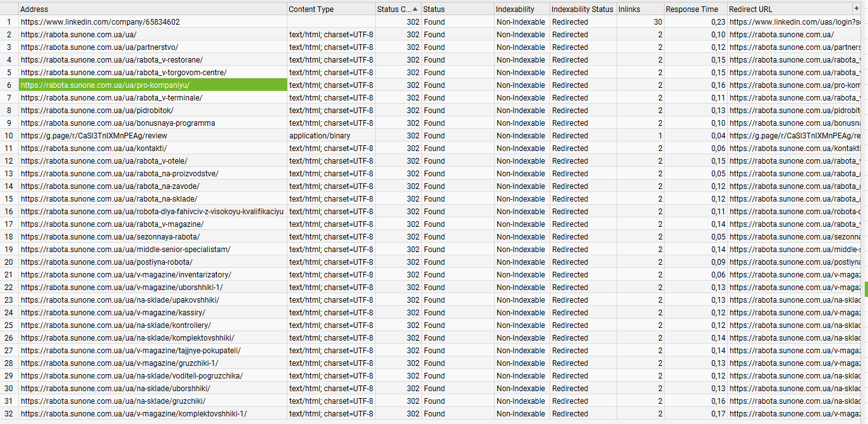This screenshot has height=424, width=868.
Task: Select the linkedin.com/company/65834602 address row
Action: 100,22
